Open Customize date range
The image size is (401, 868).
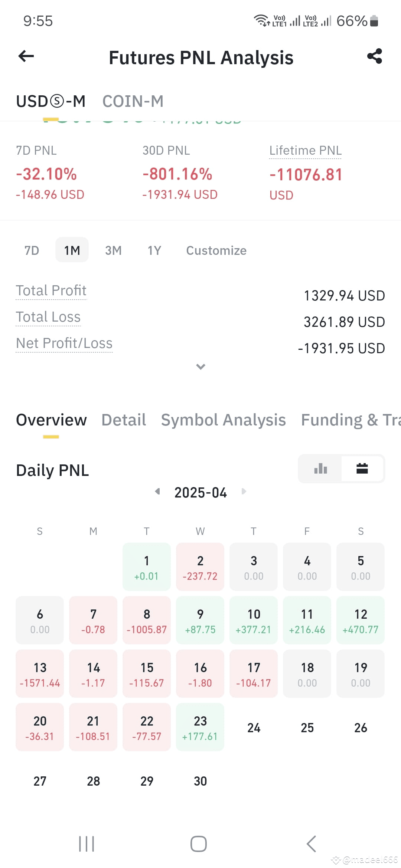tap(216, 250)
